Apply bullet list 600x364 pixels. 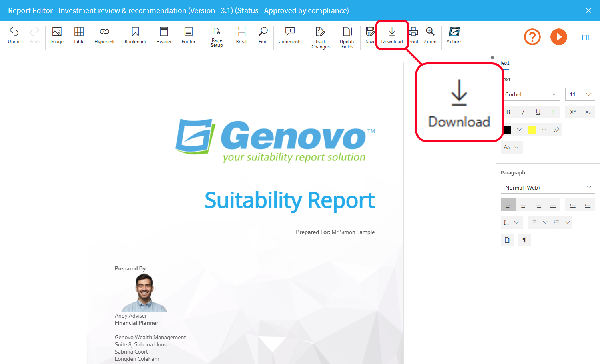tap(534, 222)
